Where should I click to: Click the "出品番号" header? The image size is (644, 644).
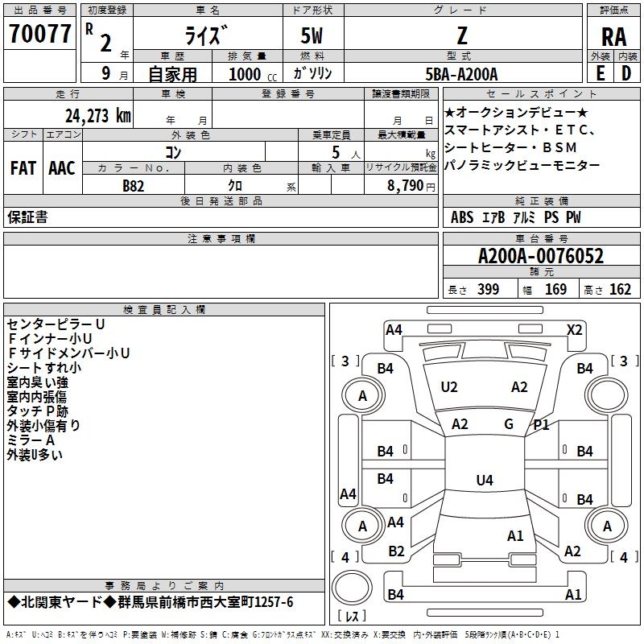pos(39,10)
